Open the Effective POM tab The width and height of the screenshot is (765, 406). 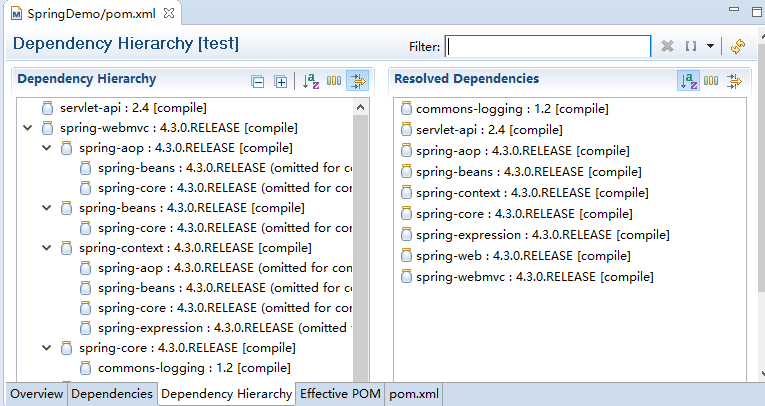point(340,394)
